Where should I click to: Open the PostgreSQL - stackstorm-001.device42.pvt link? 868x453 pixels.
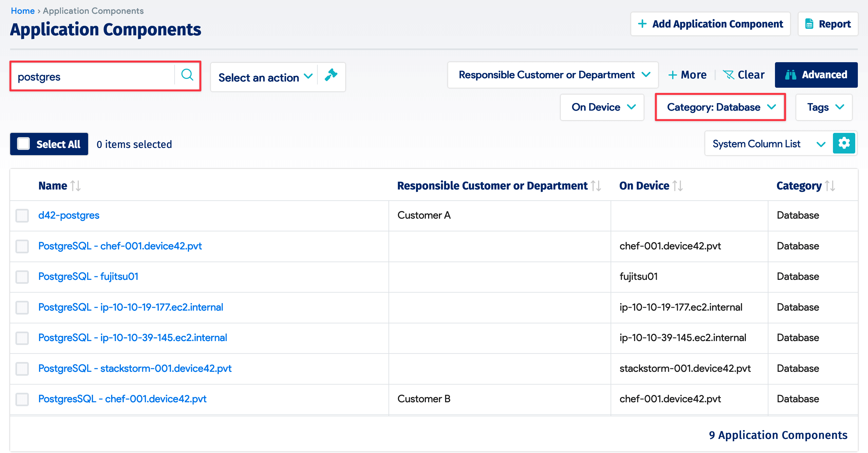135,369
